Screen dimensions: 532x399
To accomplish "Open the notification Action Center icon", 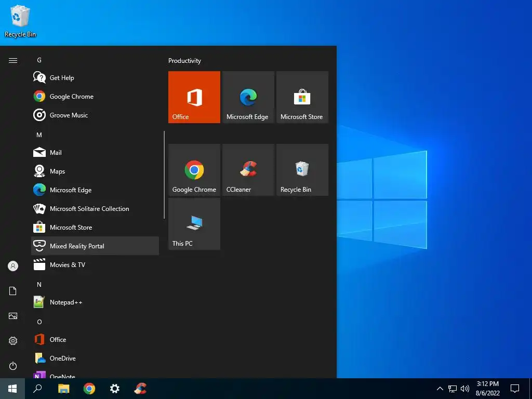I will (515, 389).
